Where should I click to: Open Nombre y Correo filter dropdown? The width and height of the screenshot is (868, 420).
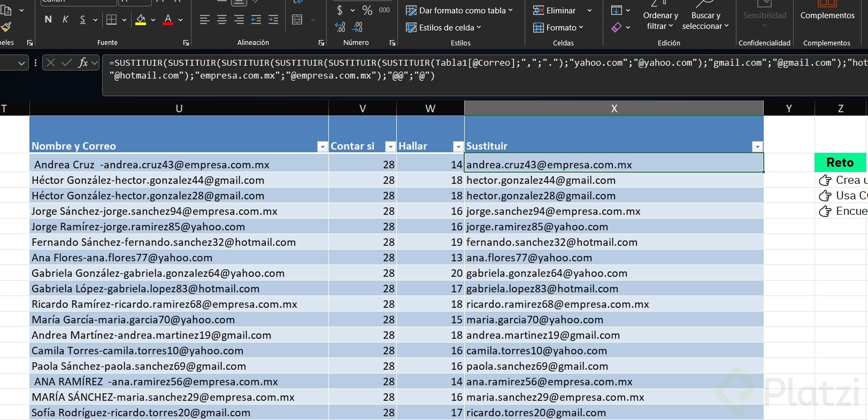322,146
